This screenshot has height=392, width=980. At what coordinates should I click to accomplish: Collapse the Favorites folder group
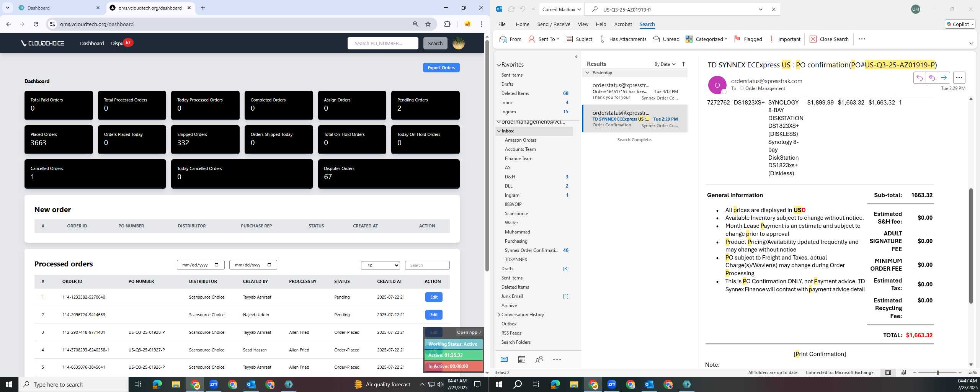498,65
